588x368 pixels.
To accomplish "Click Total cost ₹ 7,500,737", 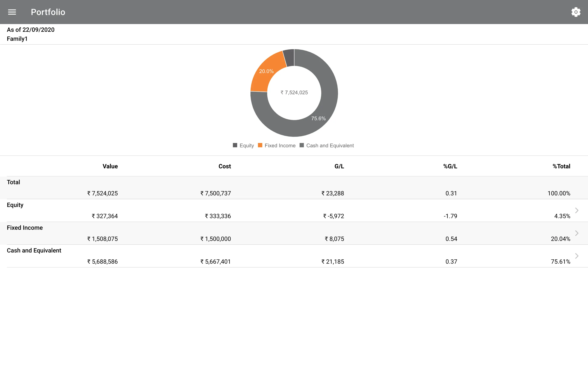I will [x=216, y=193].
